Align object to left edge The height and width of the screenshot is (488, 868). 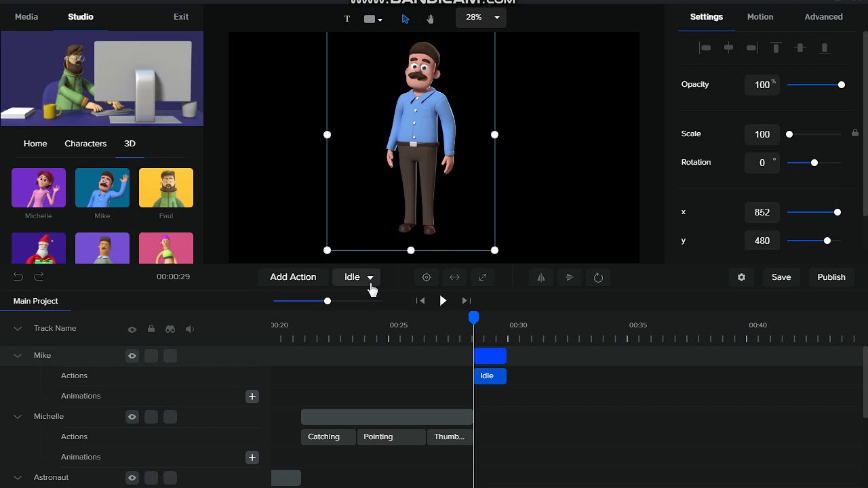click(706, 48)
